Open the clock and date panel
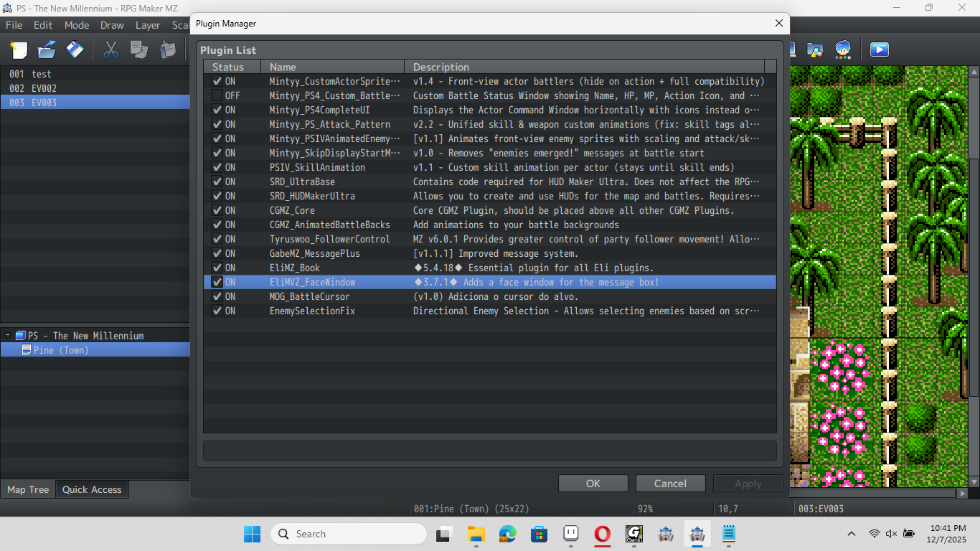 [x=948, y=534]
